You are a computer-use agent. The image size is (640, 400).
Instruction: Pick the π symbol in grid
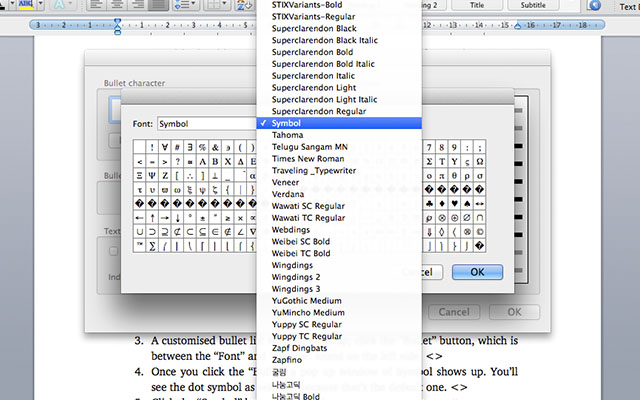point(442,176)
